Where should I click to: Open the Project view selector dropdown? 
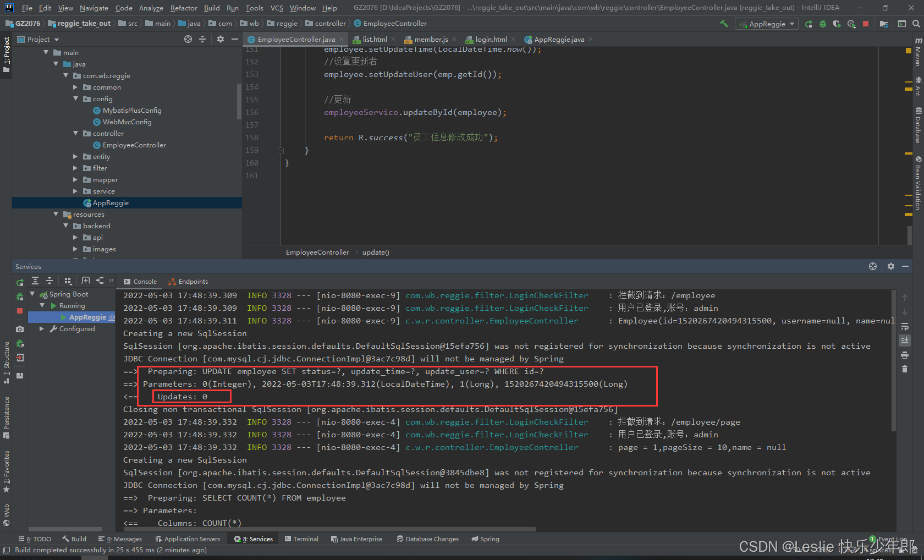click(38, 39)
